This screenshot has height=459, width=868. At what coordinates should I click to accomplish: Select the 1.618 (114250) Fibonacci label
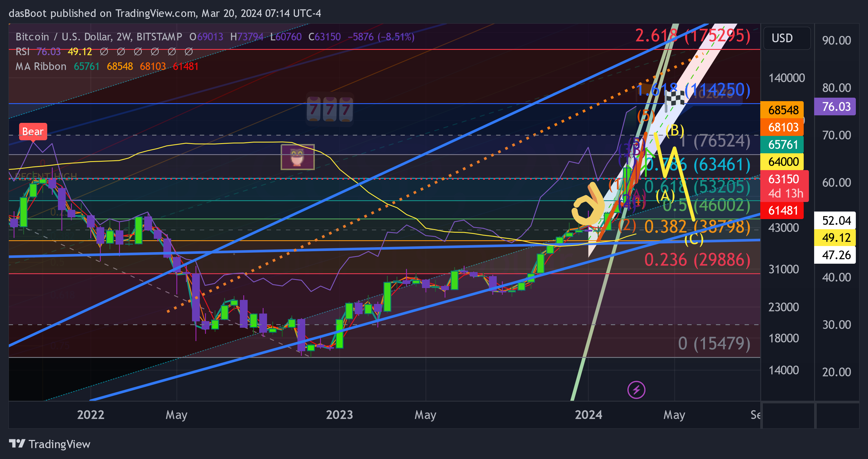point(693,90)
